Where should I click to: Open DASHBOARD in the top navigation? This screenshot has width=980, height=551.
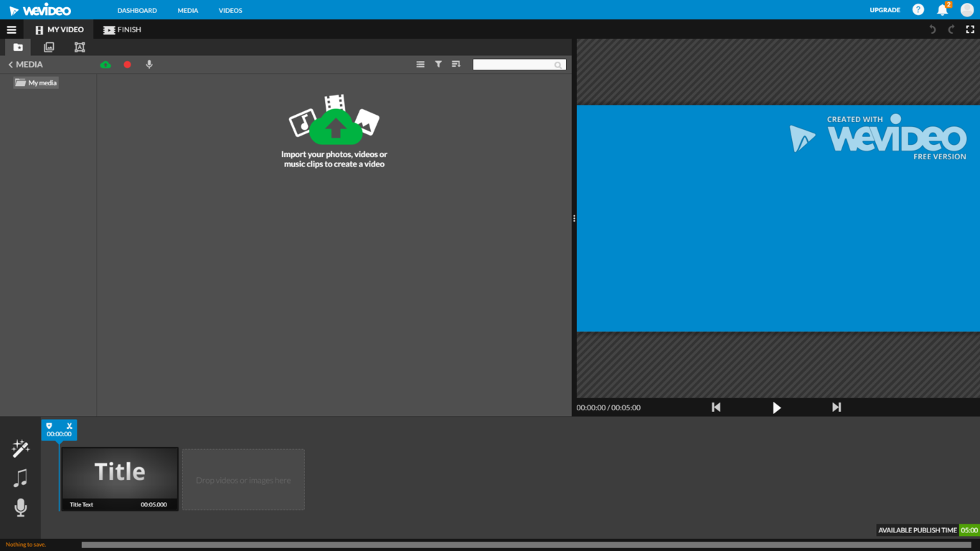pyautogui.click(x=137, y=10)
